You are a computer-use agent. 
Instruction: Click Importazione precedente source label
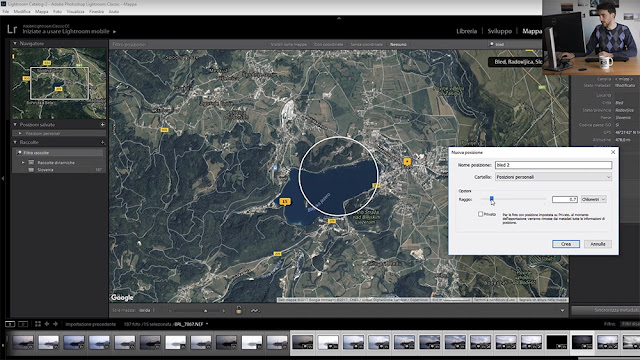[x=91, y=324]
